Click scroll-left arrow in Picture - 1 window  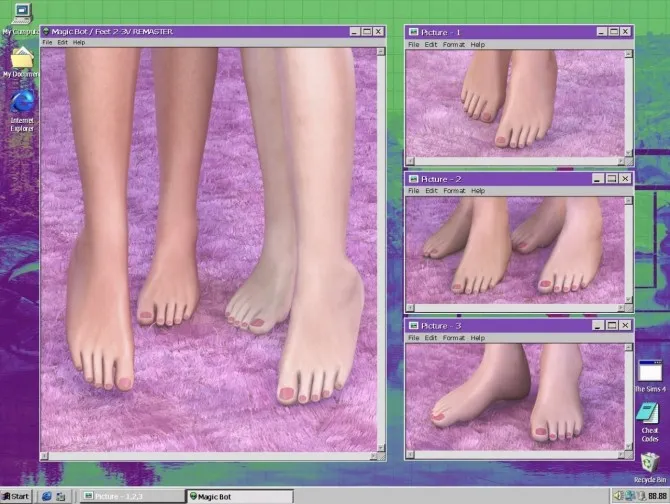coord(410,161)
